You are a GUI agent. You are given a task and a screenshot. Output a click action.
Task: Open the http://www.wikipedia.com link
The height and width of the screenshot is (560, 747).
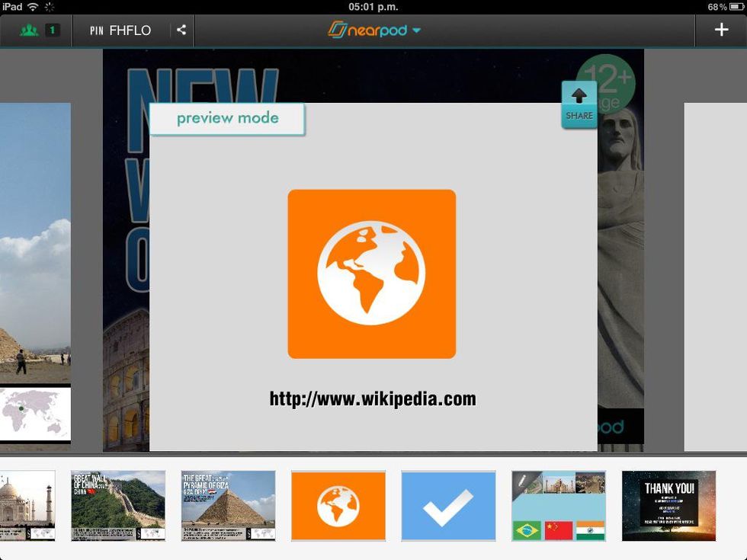(x=373, y=398)
